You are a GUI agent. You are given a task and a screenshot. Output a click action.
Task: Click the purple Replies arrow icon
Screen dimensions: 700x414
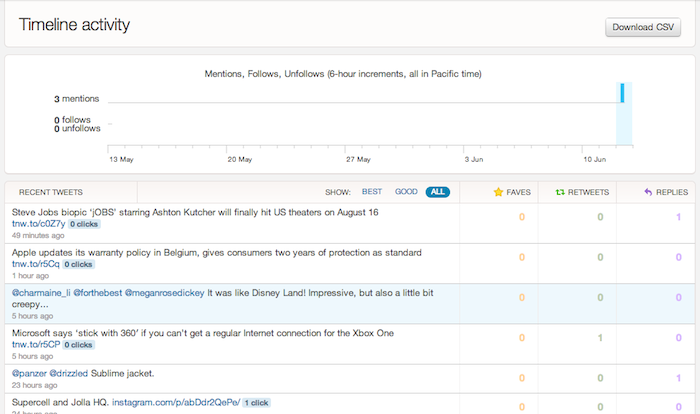(649, 191)
